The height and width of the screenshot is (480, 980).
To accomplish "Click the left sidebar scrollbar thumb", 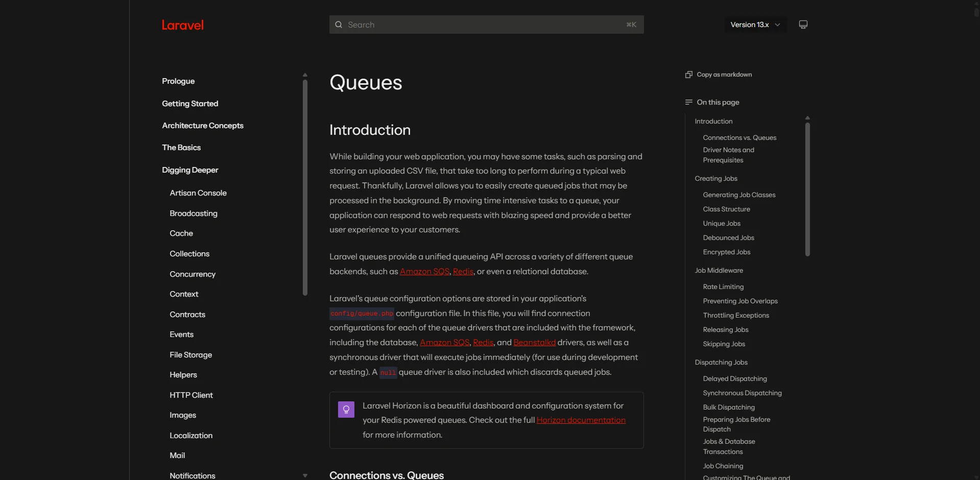I will pos(305,187).
